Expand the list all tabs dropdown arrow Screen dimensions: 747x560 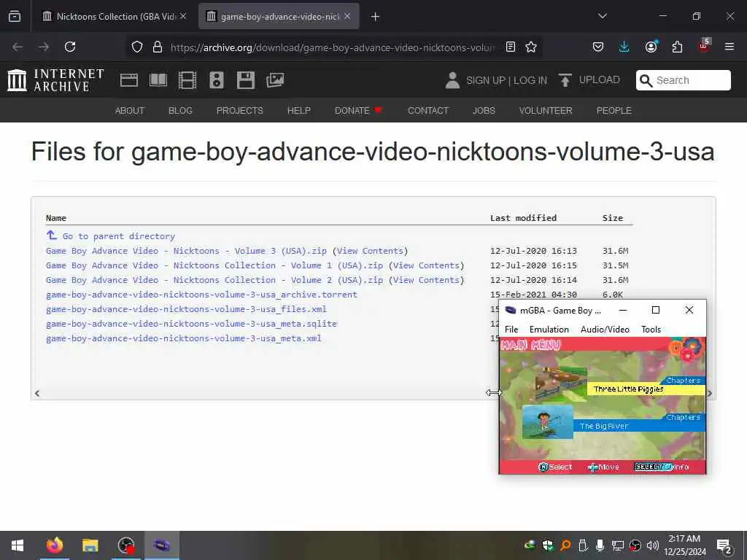pos(602,16)
